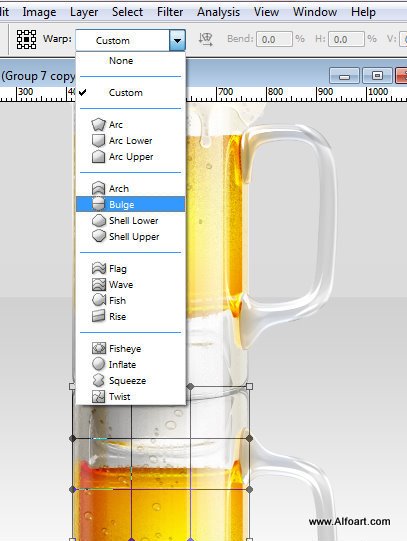This screenshot has height=541, width=407.
Task: Open the Warp dropdown arrow
Action: point(177,40)
